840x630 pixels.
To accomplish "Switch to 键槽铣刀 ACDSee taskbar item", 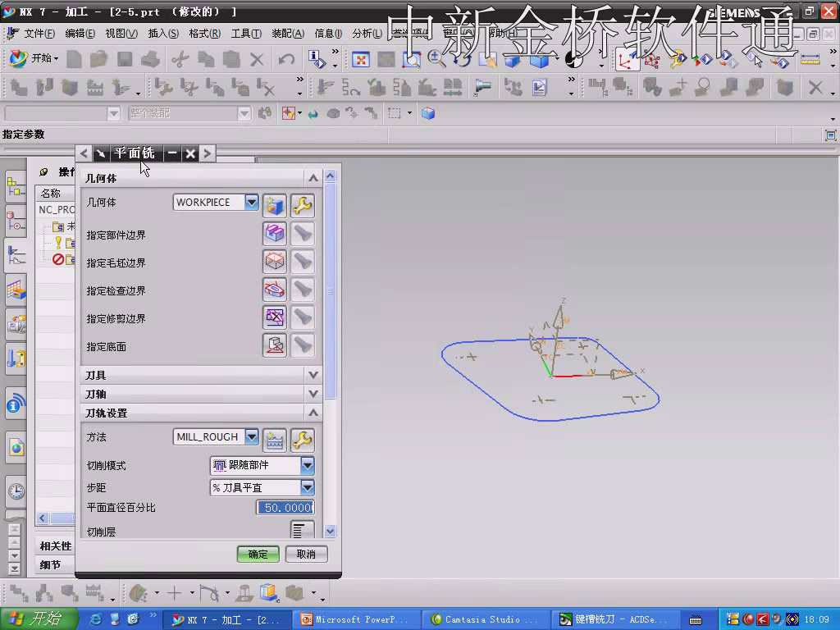I will pyautogui.click(x=615, y=619).
